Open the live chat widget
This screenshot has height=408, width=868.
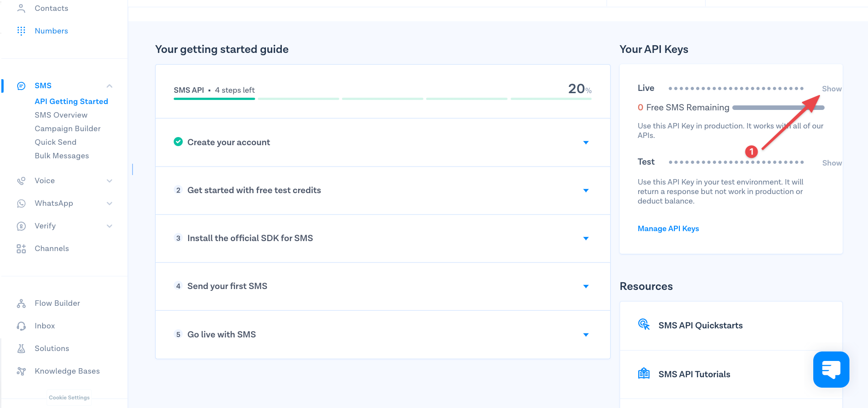(831, 370)
